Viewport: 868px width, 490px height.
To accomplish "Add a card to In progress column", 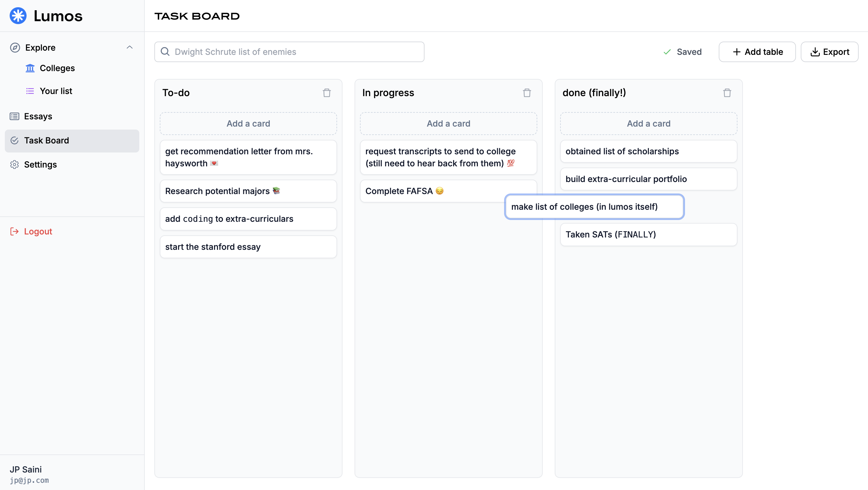I will coord(448,124).
